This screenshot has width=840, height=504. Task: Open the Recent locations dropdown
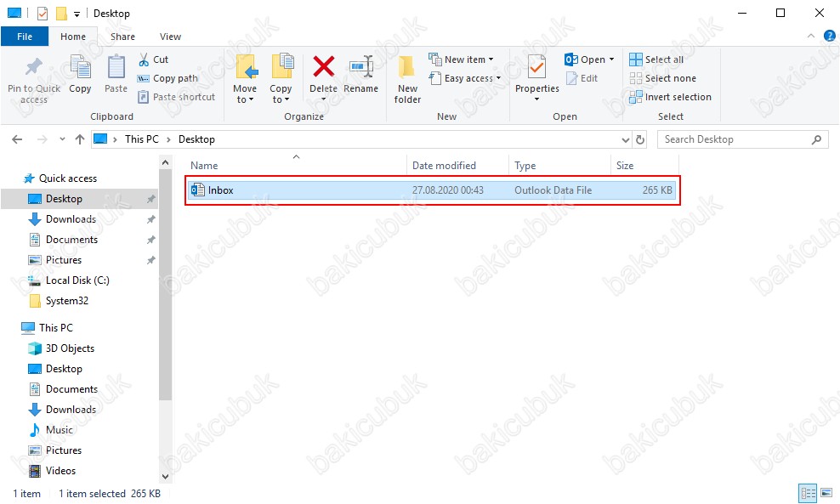point(62,139)
